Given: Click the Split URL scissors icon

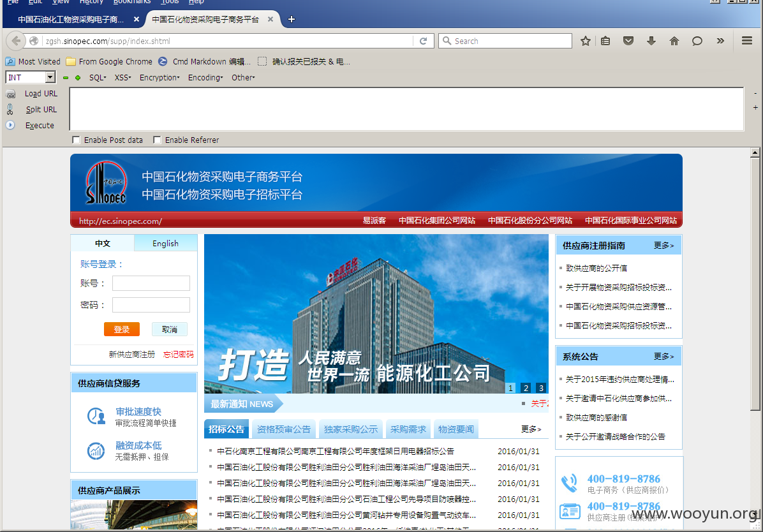Looking at the screenshot, I should click(10, 110).
